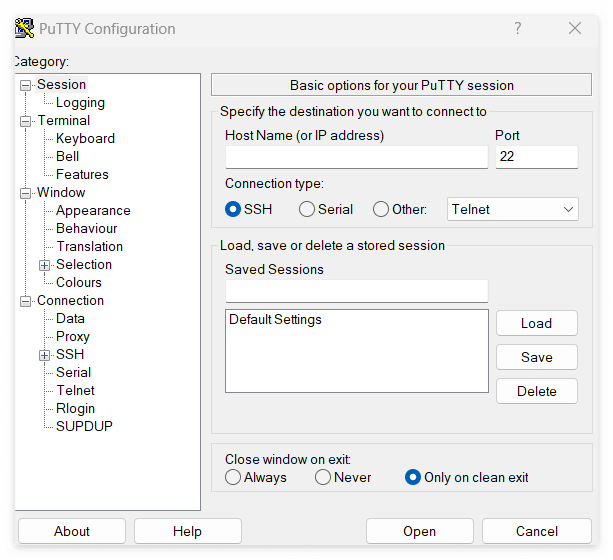Collapse the Connection tree node
613x560 pixels.
click(25, 302)
